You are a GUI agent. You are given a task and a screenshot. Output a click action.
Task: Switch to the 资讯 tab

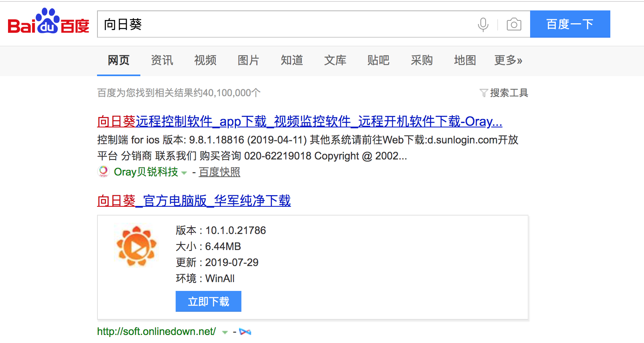pyautogui.click(x=162, y=61)
